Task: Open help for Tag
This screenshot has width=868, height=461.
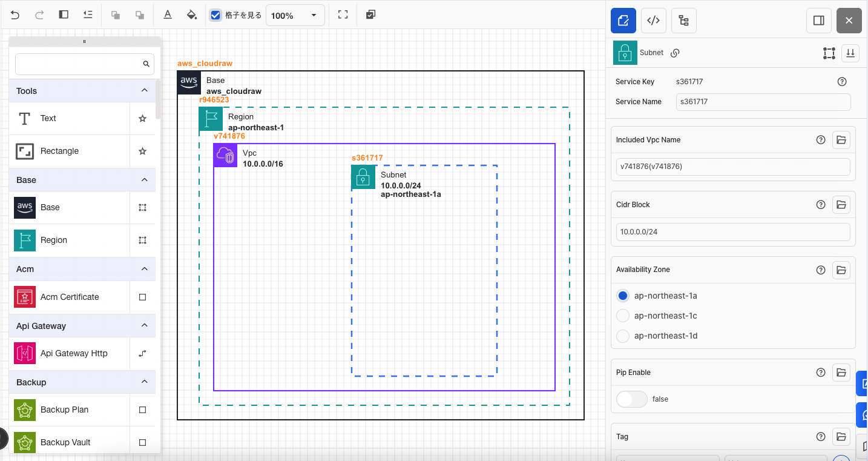Action: coord(821,437)
